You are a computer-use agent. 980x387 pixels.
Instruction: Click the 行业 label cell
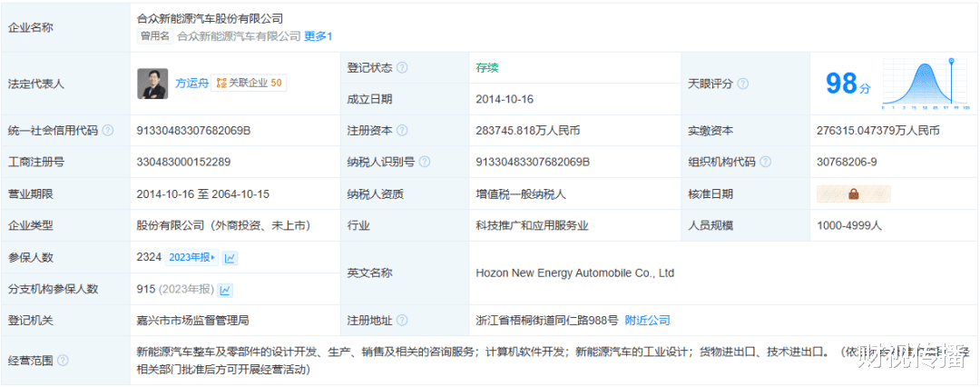pos(405,225)
